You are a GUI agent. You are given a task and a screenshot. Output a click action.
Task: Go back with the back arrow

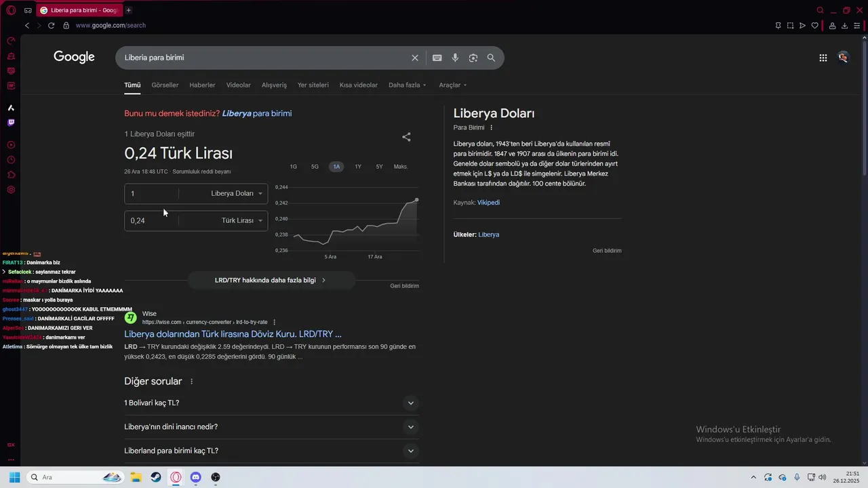27,25
